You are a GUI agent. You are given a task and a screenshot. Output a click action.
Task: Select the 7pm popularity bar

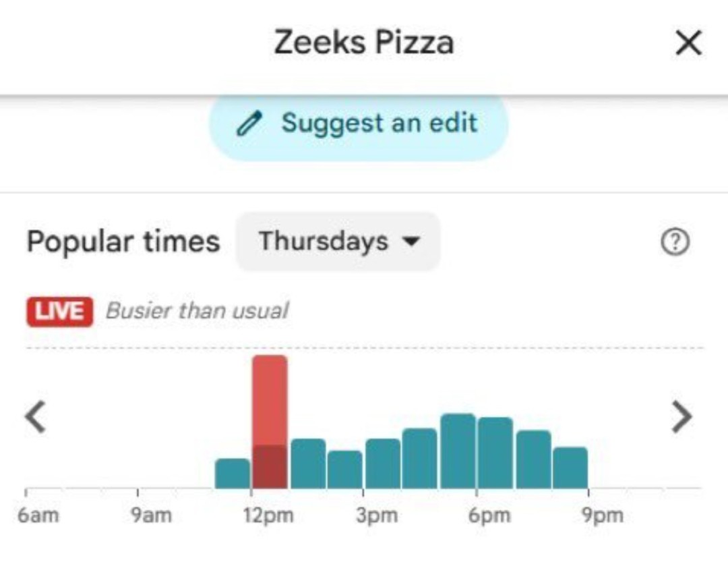(533, 459)
